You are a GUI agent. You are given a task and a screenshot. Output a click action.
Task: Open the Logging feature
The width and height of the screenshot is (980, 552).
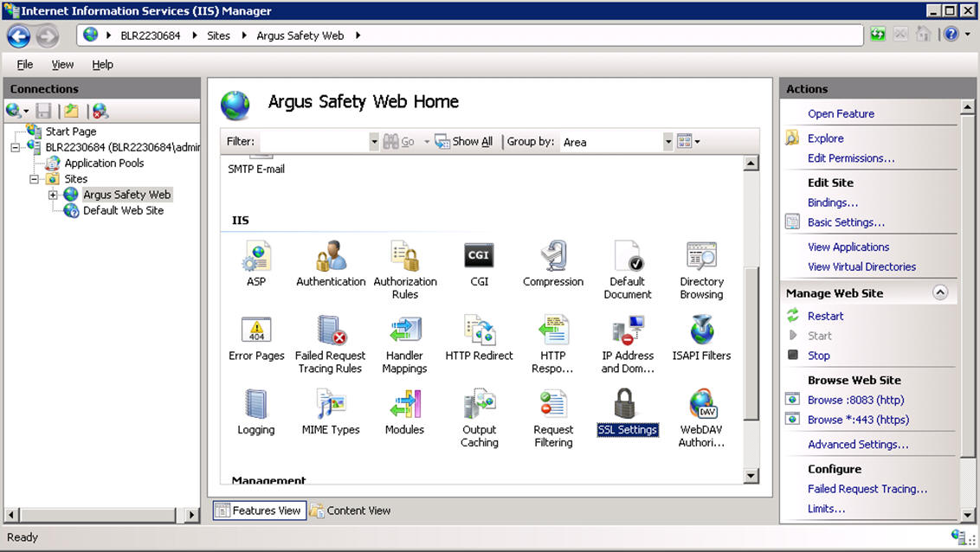(256, 404)
